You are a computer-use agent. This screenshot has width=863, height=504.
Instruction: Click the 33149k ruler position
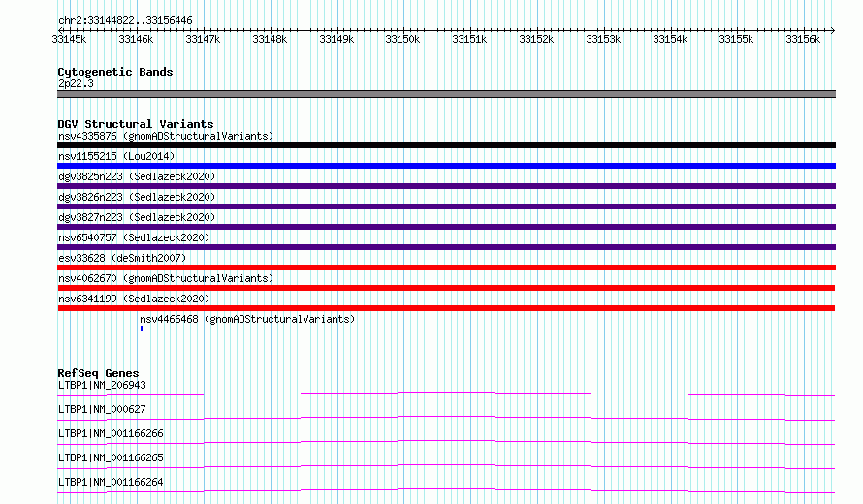(x=336, y=39)
